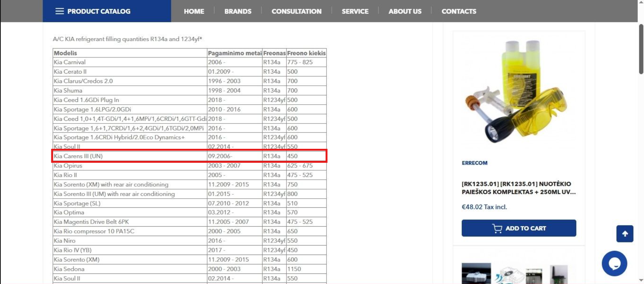
Task: Open the Service menu item
Action: pyautogui.click(x=355, y=11)
